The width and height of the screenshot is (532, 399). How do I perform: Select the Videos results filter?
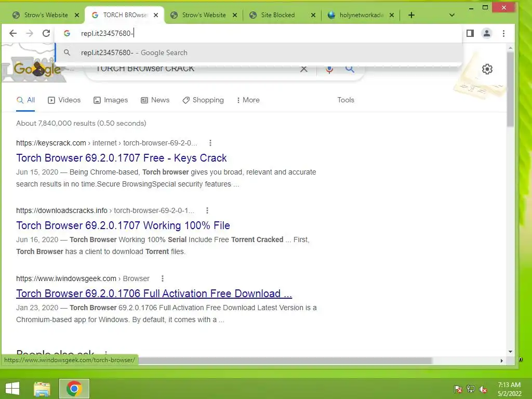(x=64, y=100)
